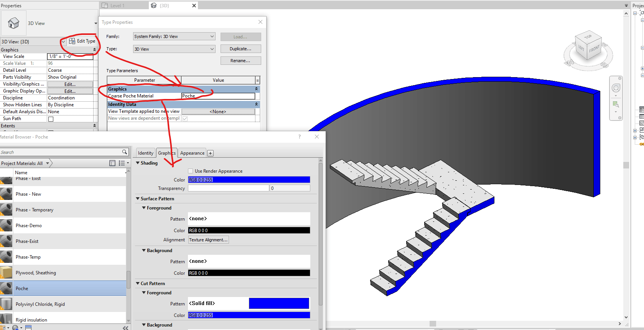Click the 3D View house icon in Properties

pos(13,23)
